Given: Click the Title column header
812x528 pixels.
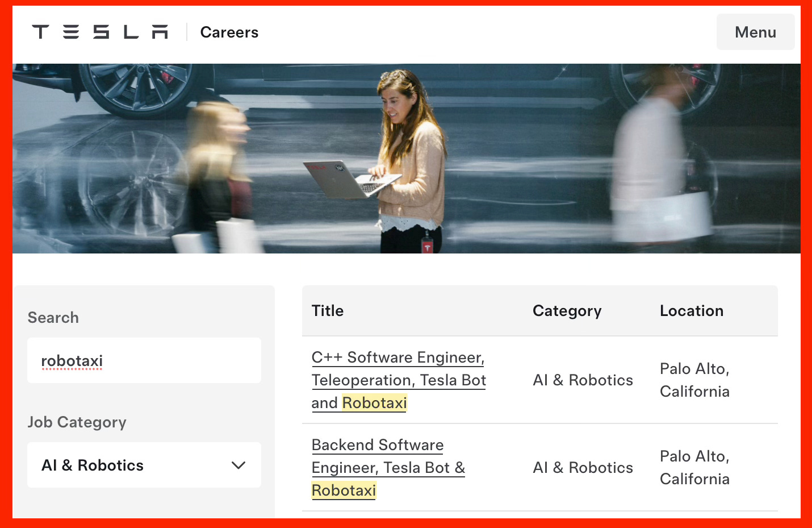Looking at the screenshot, I should (328, 311).
